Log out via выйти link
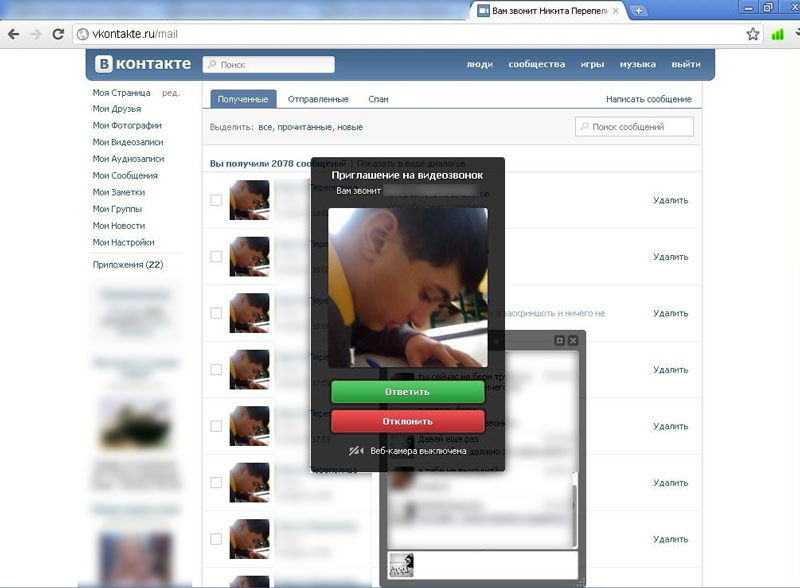 pyautogui.click(x=686, y=64)
